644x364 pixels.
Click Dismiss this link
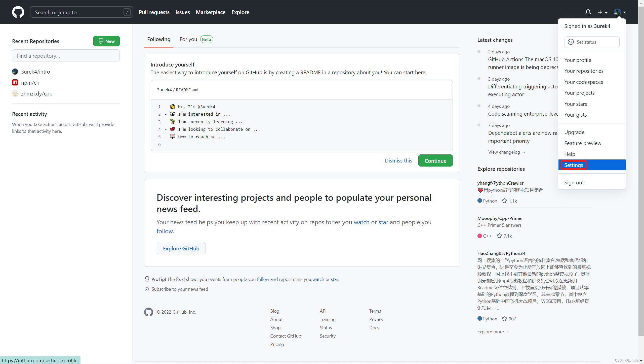(398, 161)
